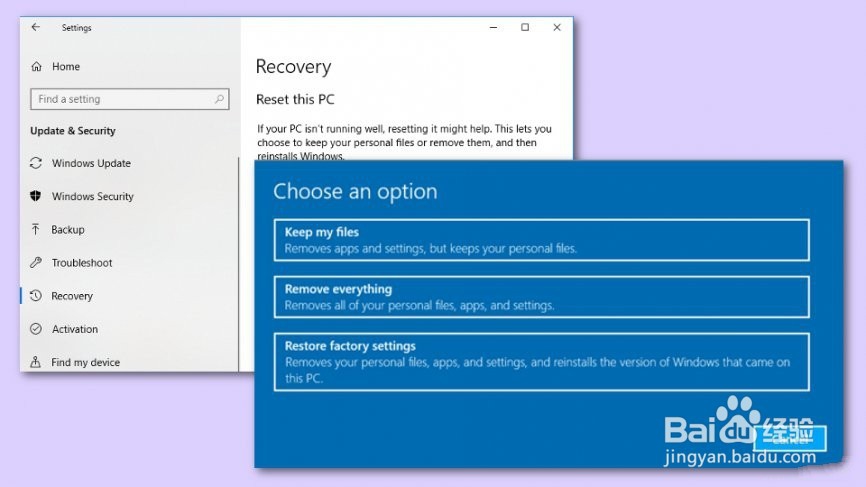Click the sidebar vertical scrollbar
This screenshot has width=866, height=487.
point(239,264)
